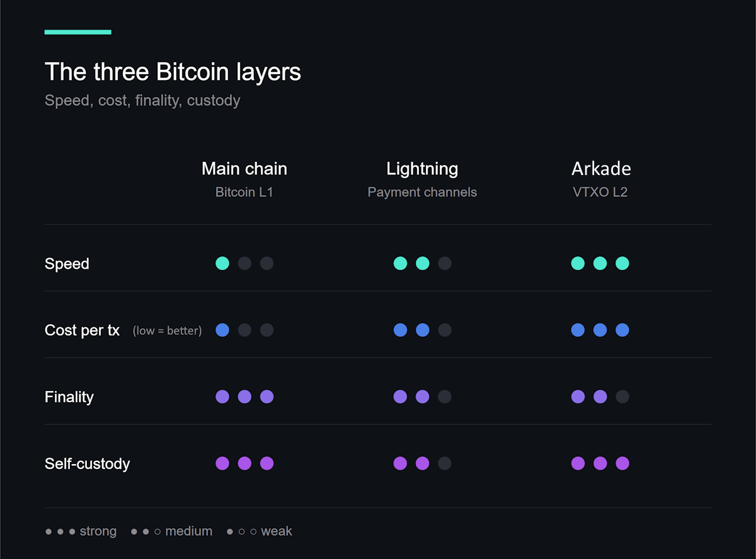The image size is (756, 559).
Task: Click third teal Speed dot under Arkade
Action: [x=622, y=263]
